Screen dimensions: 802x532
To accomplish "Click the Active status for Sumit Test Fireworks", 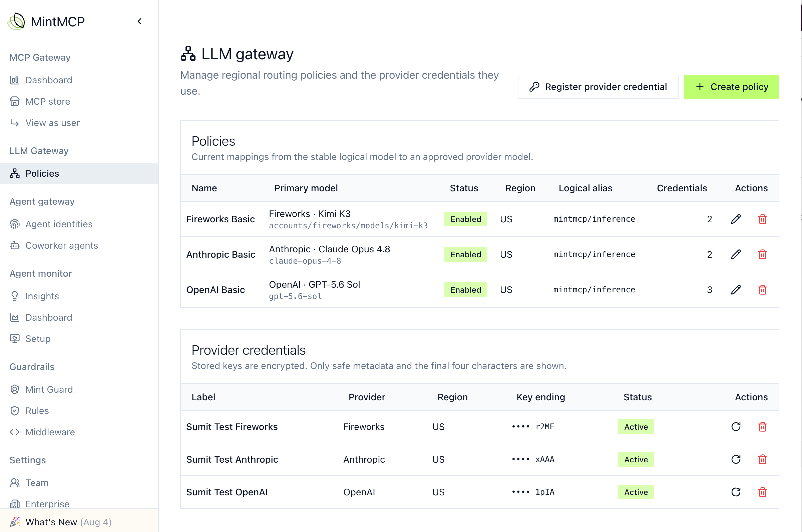I will tap(636, 427).
